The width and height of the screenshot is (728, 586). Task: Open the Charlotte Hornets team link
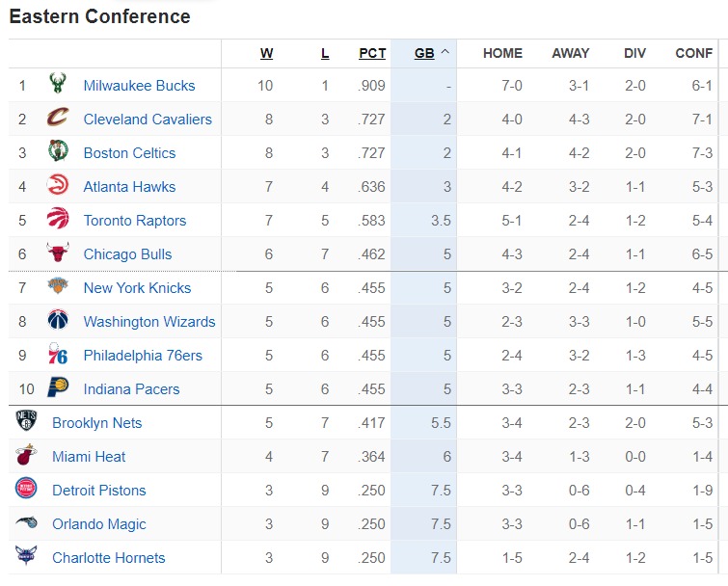[x=109, y=558]
